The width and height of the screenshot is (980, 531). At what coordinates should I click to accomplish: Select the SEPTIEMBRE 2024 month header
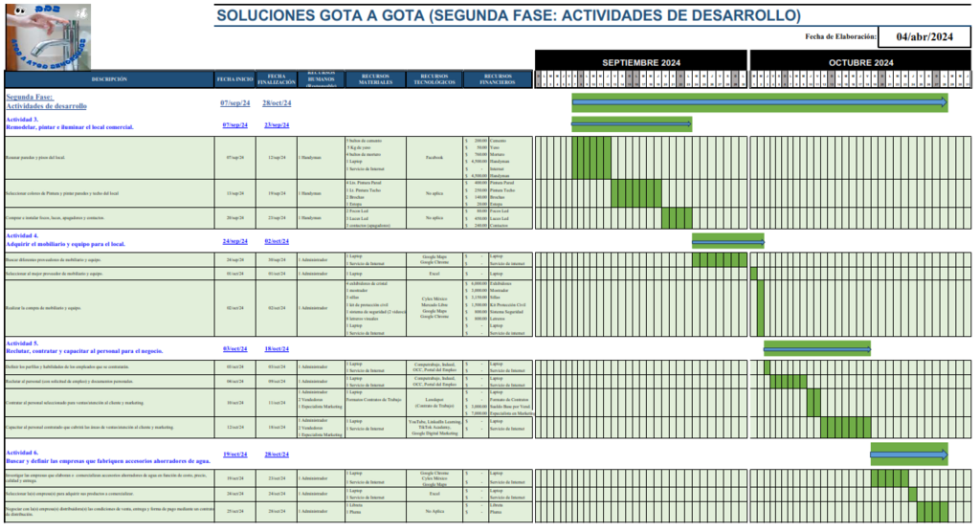pyautogui.click(x=639, y=62)
